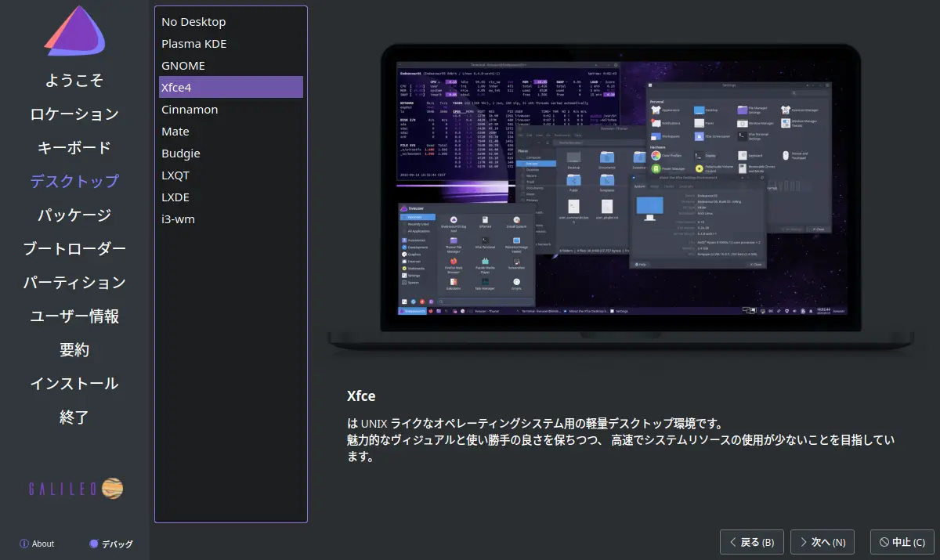Select Mate desktop option

click(x=175, y=132)
